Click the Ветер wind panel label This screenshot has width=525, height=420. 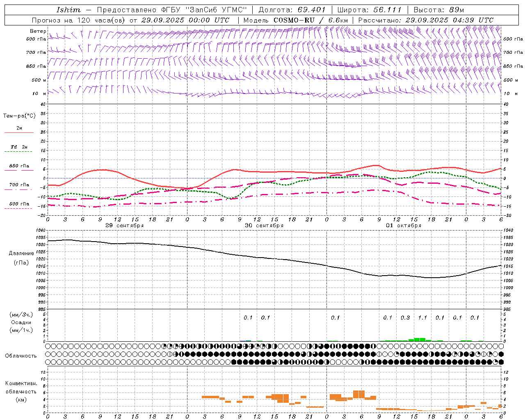click(38, 31)
